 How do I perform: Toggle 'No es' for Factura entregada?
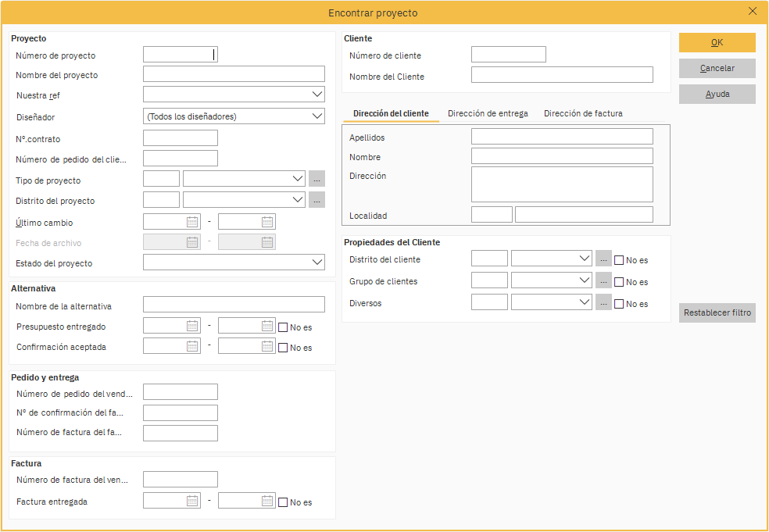(284, 502)
